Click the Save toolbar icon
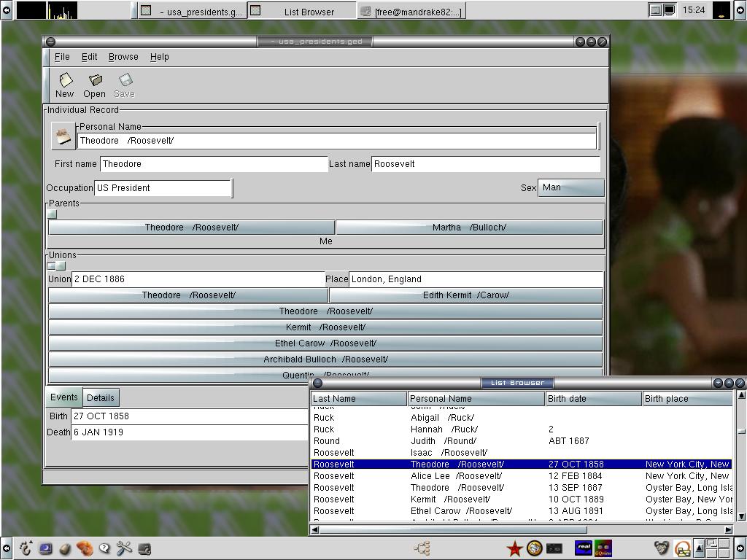 124,84
